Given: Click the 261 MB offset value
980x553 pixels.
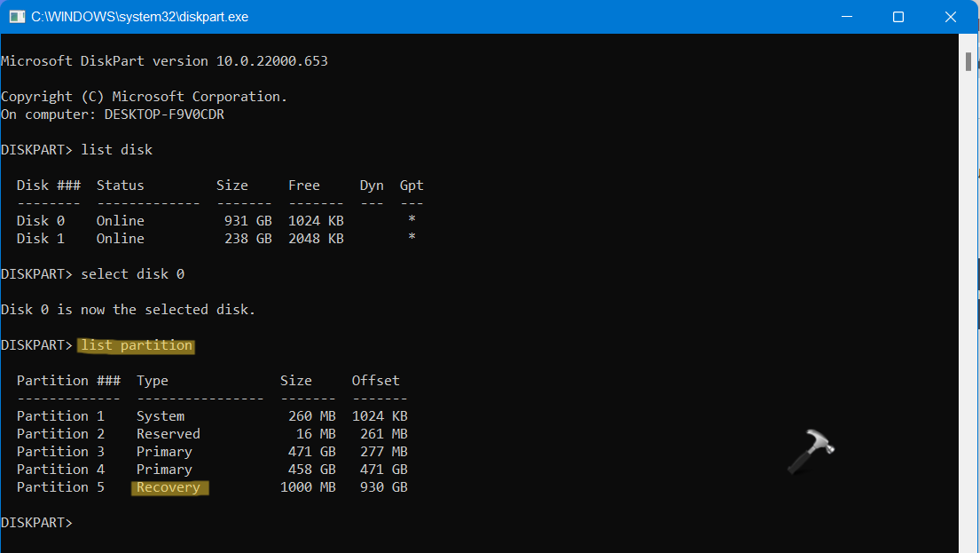Looking at the screenshot, I should coord(384,434).
